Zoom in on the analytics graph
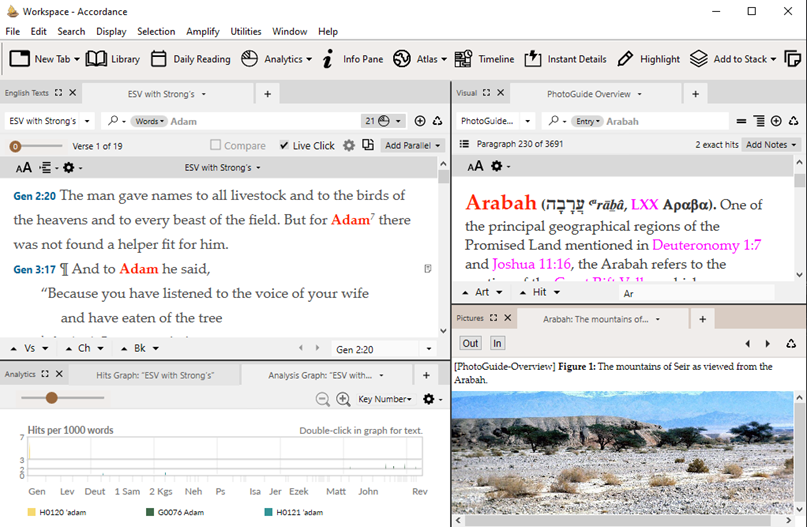Viewport: 807px width, 527px height. pyautogui.click(x=343, y=399)
